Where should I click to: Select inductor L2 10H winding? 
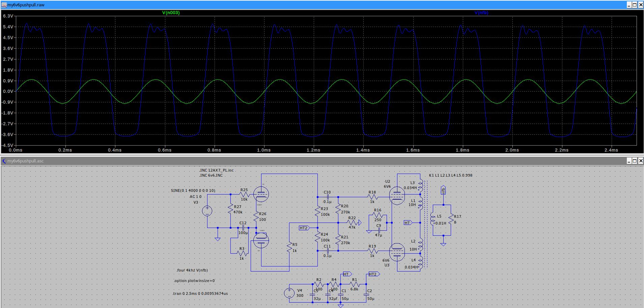pos(420,245)
